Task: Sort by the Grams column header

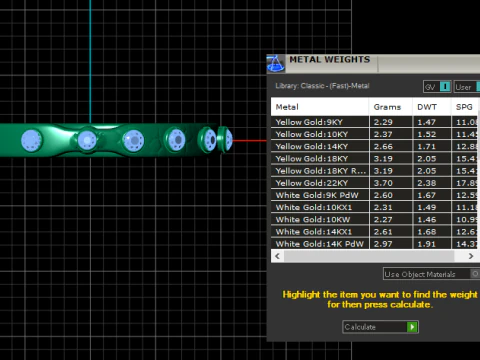Action: [x=391, y=107]
